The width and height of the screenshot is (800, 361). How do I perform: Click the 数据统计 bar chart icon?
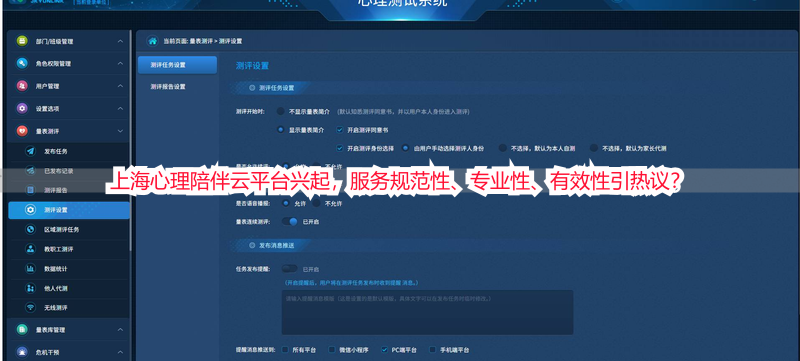tap(31, 268)
